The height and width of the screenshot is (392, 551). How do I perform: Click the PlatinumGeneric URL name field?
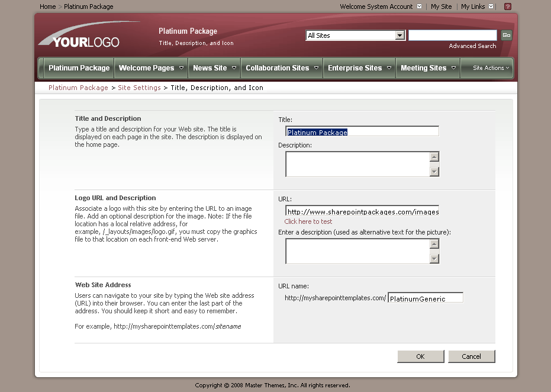click(x=424, y=297)
